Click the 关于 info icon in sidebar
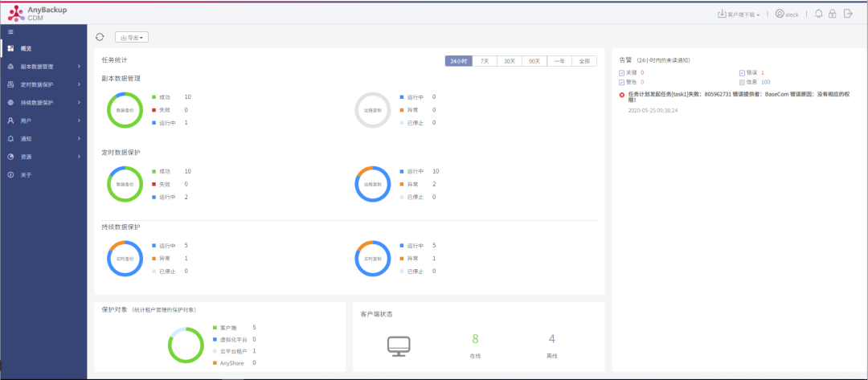Image resolution: width=868 pixels, height=380 pixels. (10, 175)
